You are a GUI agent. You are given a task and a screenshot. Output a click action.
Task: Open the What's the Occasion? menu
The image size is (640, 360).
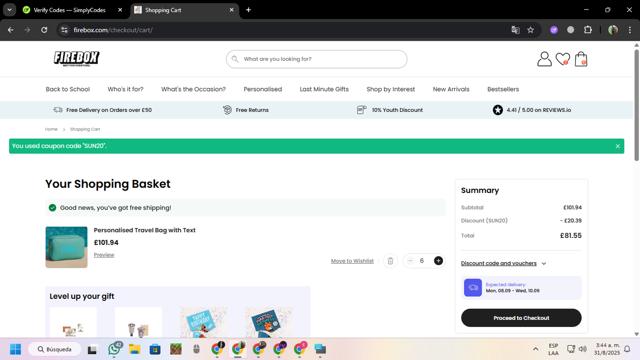click(193, 89)
